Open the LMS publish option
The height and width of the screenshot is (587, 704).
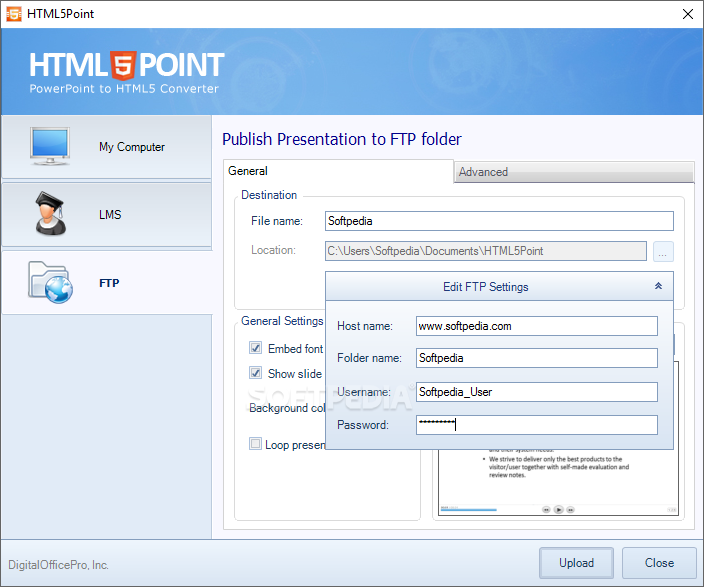click(x=106, y=215)
